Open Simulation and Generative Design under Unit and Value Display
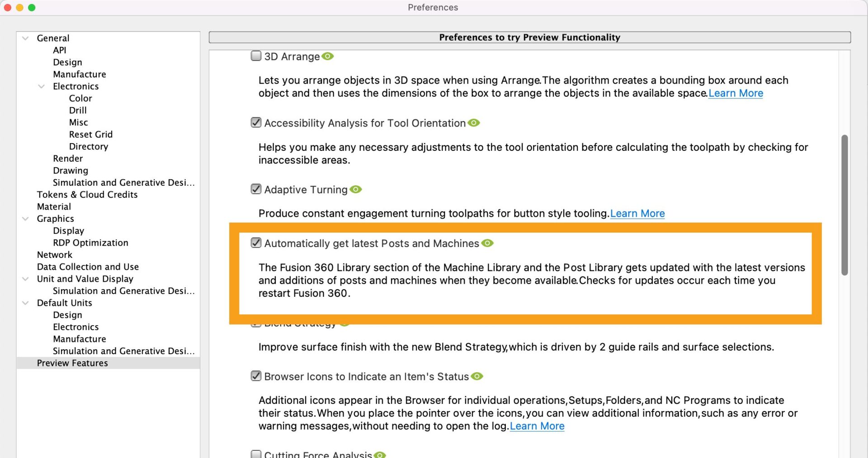Screen dimensions: 868x458 pos(123,291)
